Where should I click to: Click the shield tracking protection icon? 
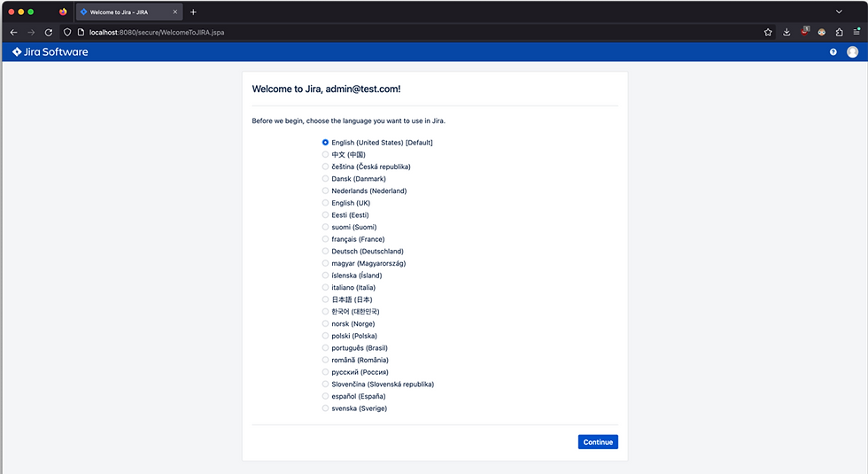67,32
